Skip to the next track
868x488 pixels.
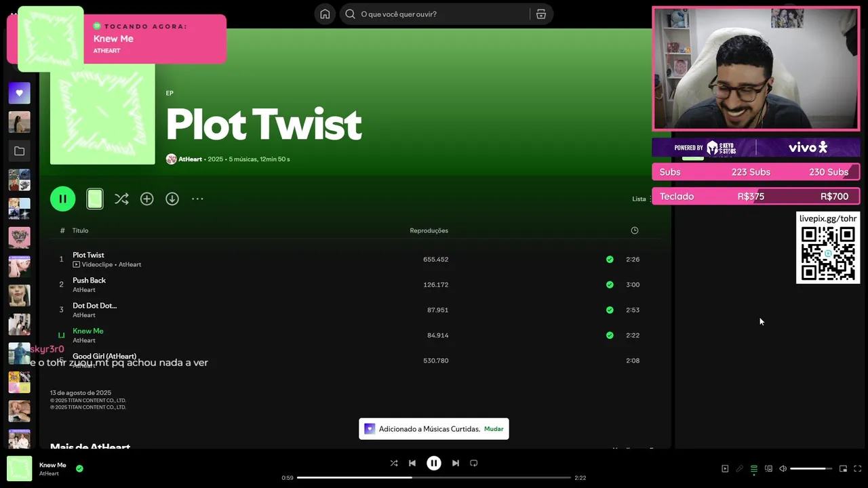(456, 464)
